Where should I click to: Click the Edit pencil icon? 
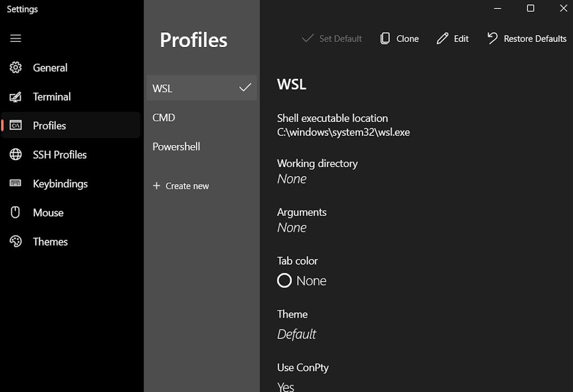pos(441,38)
